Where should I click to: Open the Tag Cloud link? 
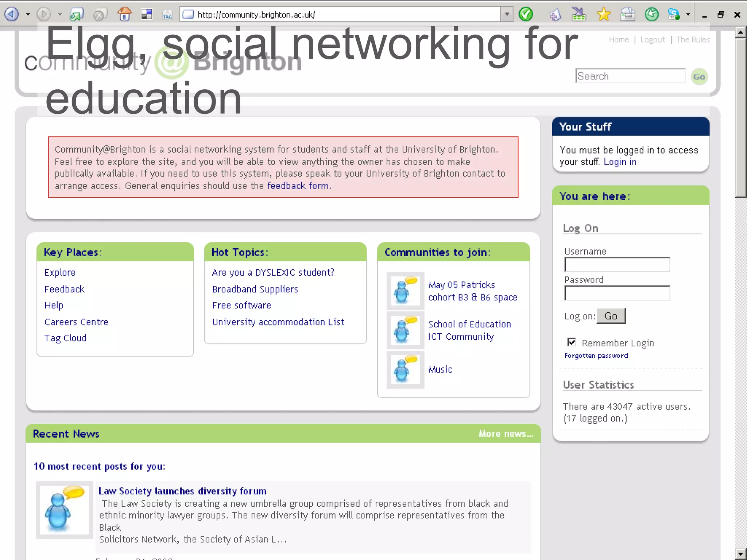[65, 338]
